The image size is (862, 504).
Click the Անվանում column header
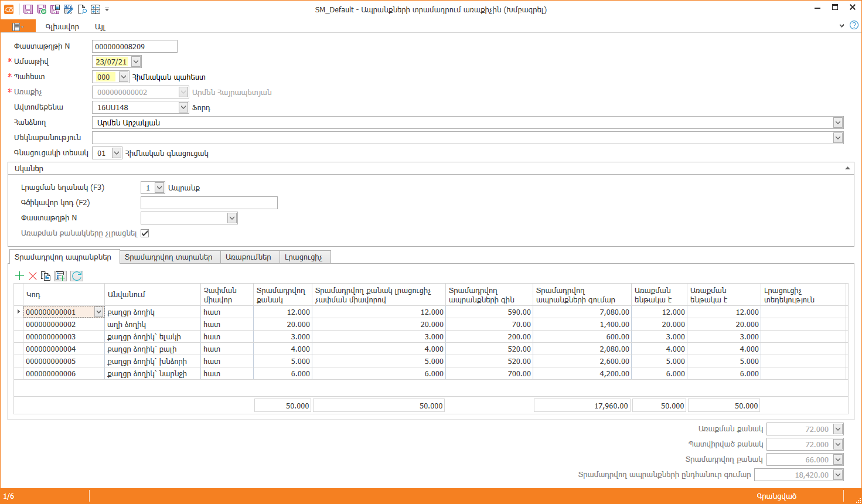[x=152, y=295]
